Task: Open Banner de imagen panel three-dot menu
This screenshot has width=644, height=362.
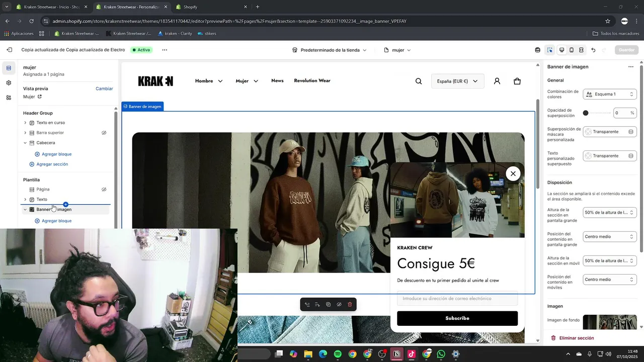Action: pyautogui.click(x=630, y=66)
